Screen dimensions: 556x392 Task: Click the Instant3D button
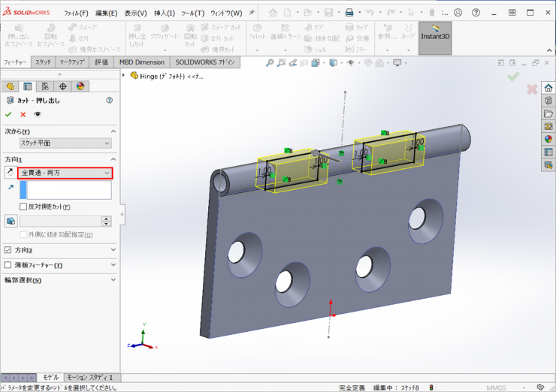(x=435, y=37)
